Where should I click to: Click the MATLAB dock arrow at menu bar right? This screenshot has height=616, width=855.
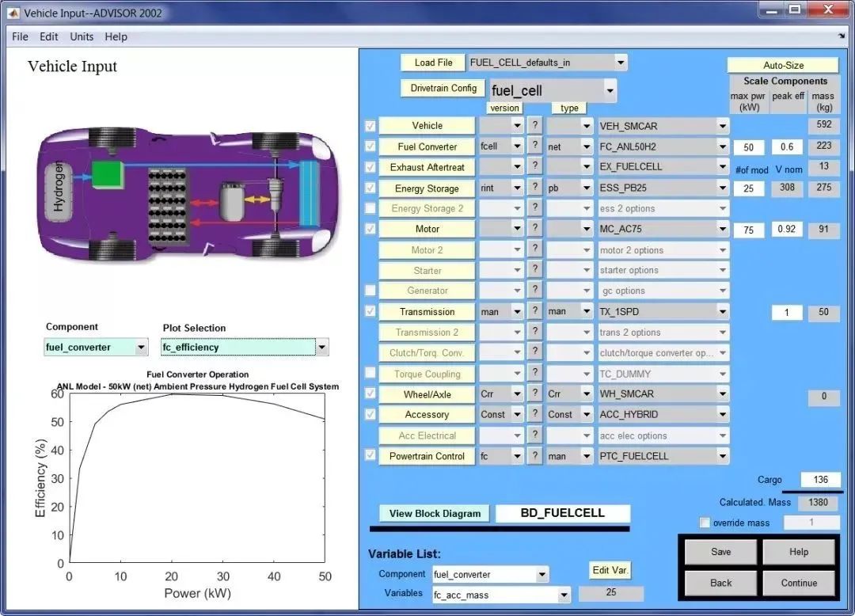click(x=842, y=36)
